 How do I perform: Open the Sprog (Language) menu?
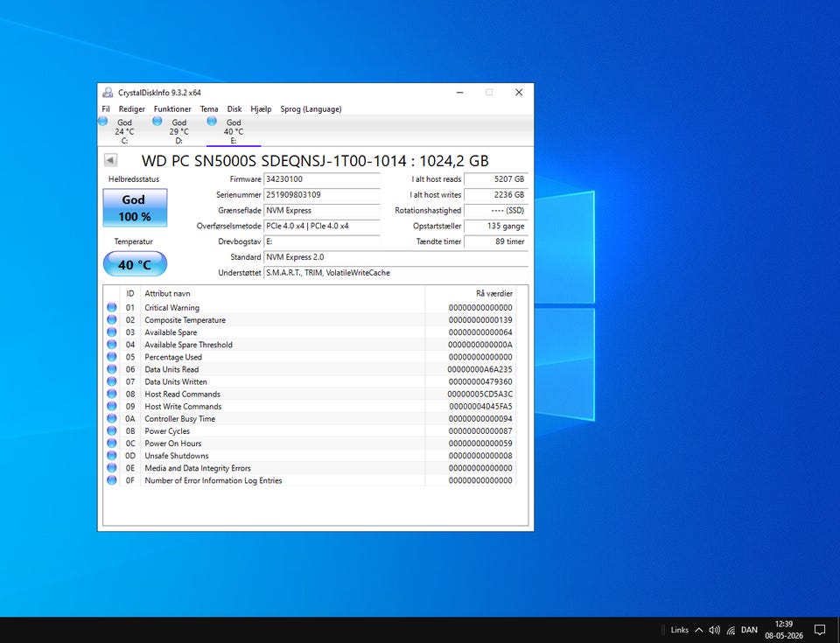(311, 108)
